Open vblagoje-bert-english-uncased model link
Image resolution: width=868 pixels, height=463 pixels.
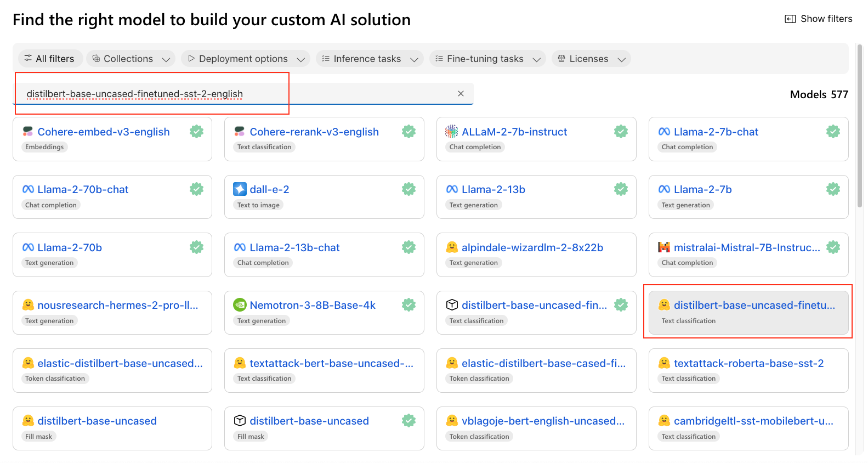click(543, 421)
